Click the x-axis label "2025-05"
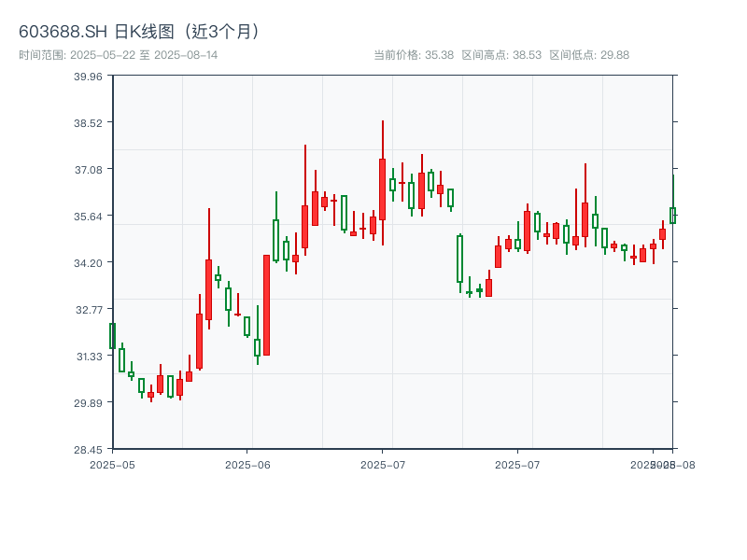Viewport: 747px width, 560px height. point(112,465)
